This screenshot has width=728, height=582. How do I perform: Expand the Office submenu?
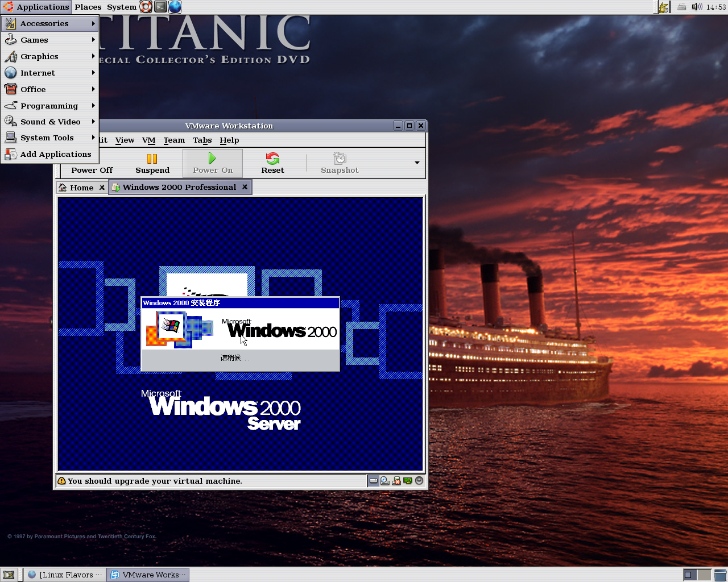pos(50,89)
